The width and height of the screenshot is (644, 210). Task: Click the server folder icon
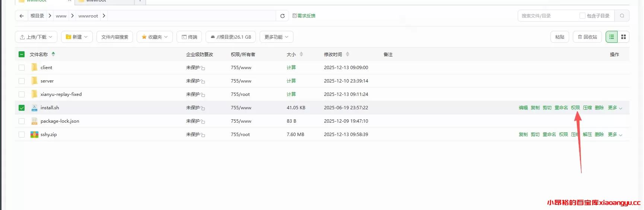point(34,81)
